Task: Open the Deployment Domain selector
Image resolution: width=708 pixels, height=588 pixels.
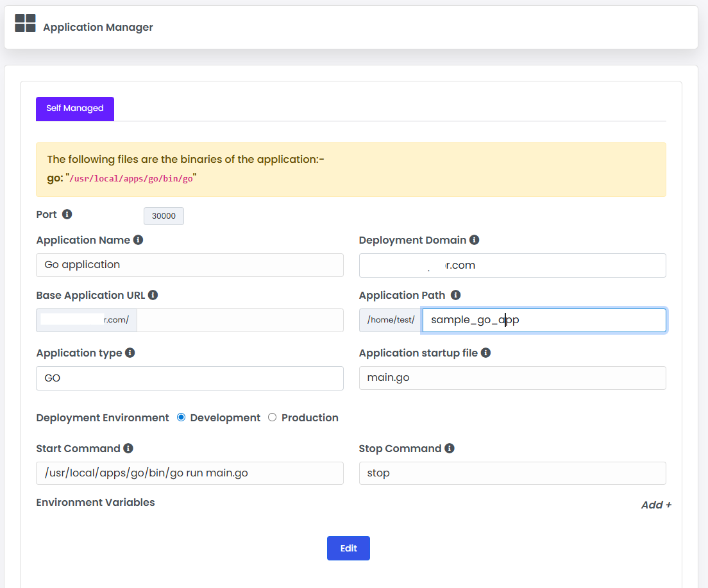Action: click(x=512, y=265)
